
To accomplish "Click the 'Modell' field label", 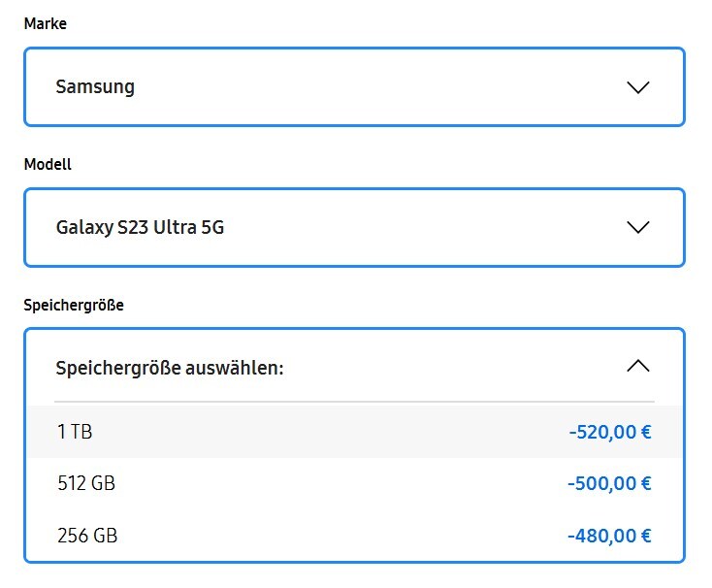I will tap(48, 165).
